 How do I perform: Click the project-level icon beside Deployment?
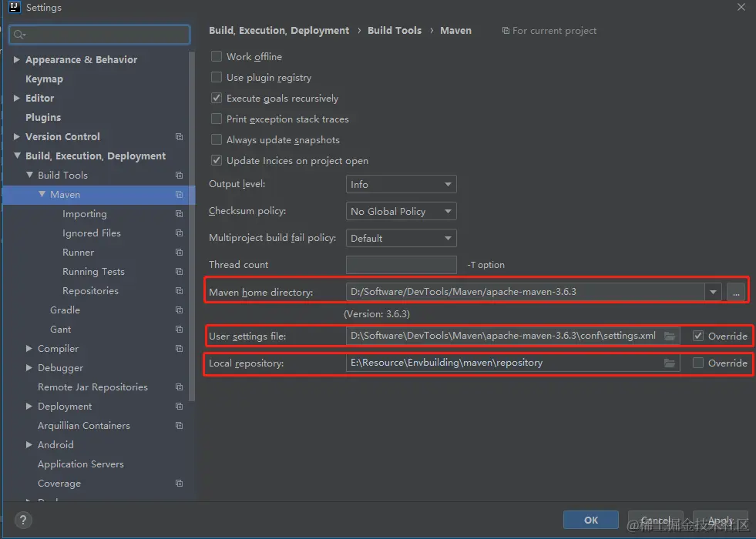(180, 407)
